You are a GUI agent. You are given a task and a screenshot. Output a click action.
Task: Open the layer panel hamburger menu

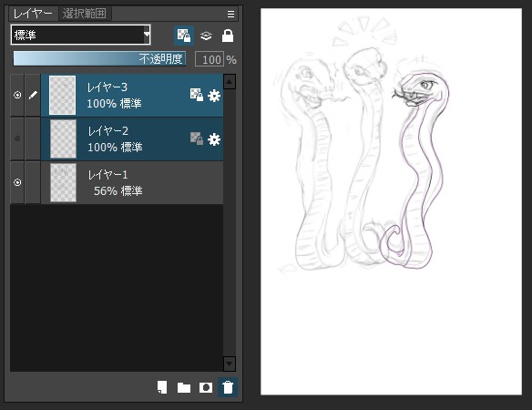click(230, 14)
